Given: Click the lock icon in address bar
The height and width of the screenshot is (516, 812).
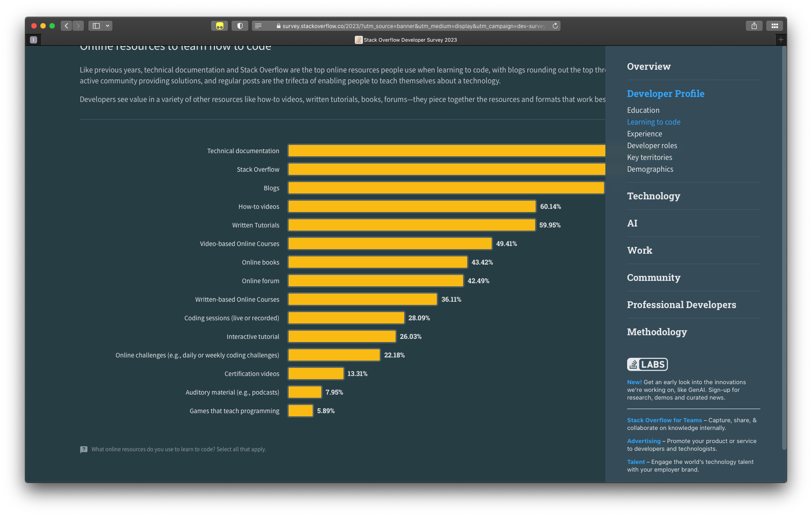Looking at the screenshot, I should (279, 26).
